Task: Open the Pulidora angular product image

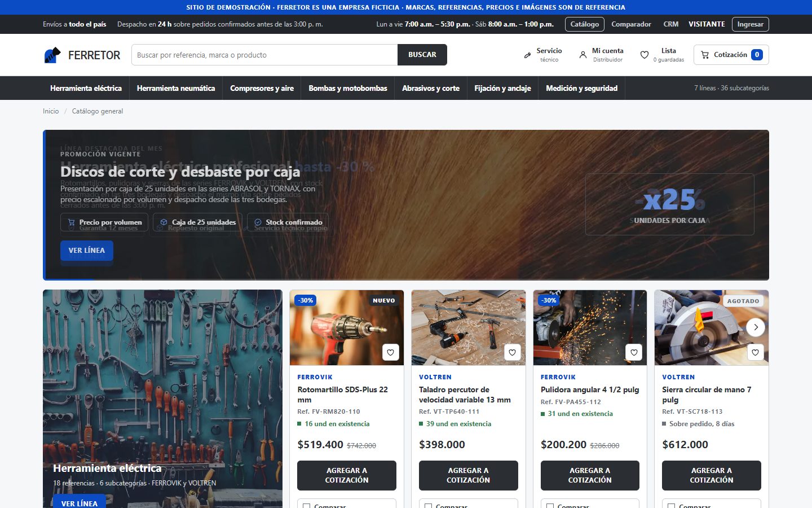Action: point(590,328)
